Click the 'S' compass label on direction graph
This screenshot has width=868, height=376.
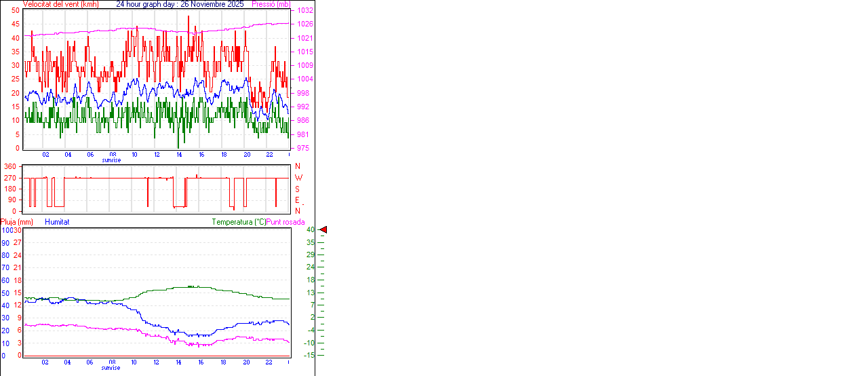pos(298,189)
